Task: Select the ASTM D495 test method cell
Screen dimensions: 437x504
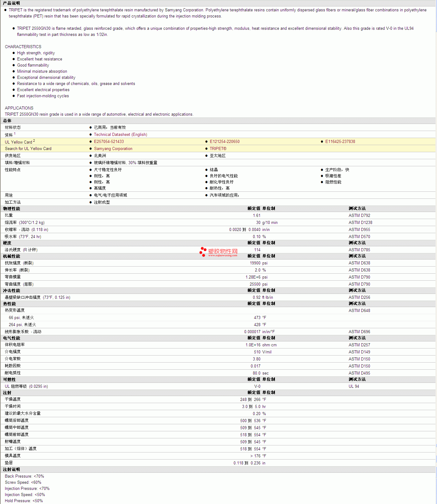Action: pyautogui.click(x=359, y=373)
